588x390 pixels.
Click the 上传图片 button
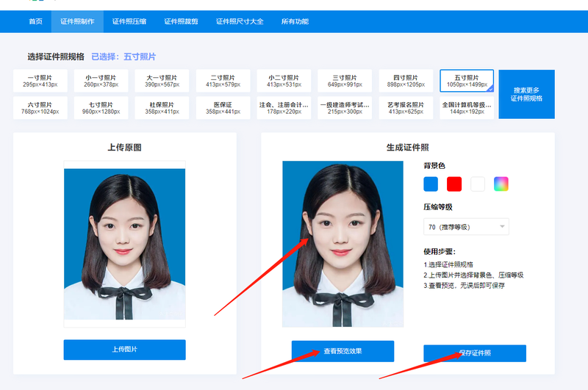tap(124, 350)
